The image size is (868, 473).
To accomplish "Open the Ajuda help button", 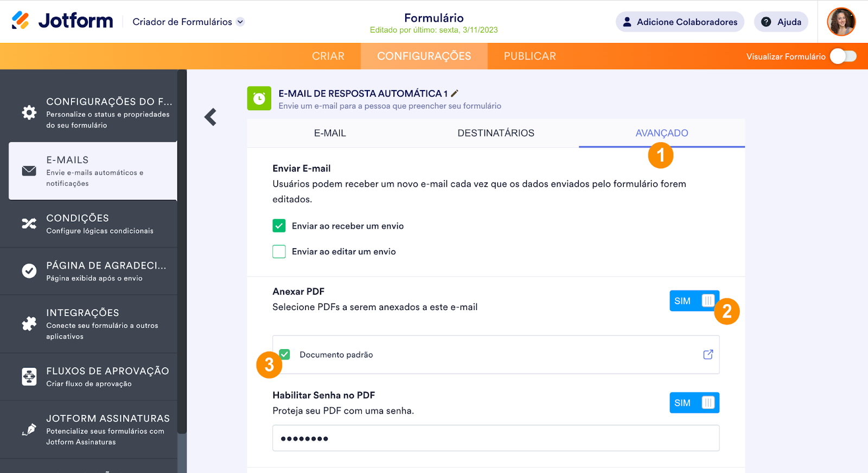I will tap(781, 22).
